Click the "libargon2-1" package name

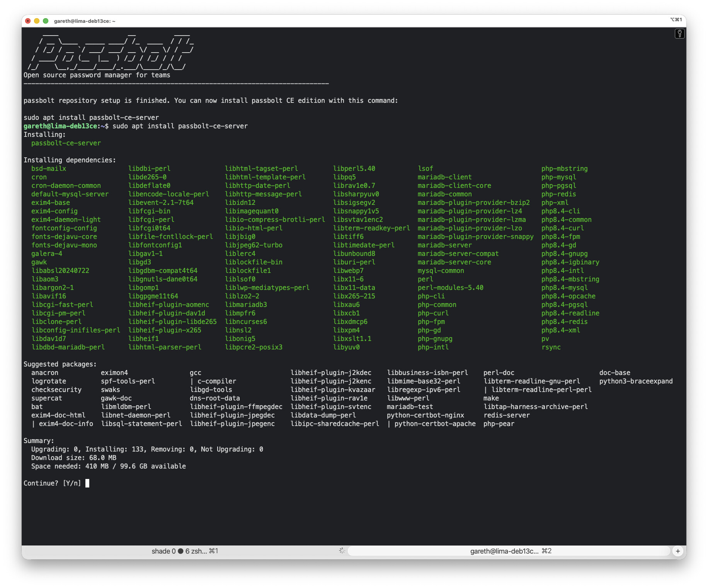53,288
